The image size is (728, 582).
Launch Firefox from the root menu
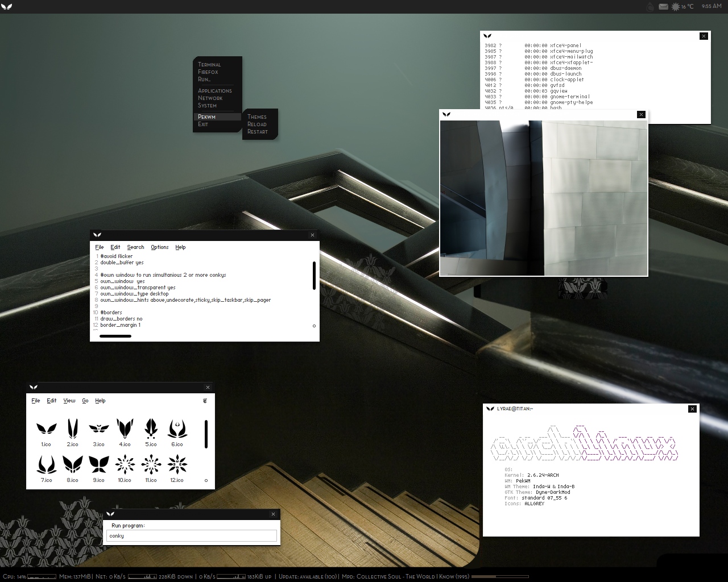click(x=208, y=72)
